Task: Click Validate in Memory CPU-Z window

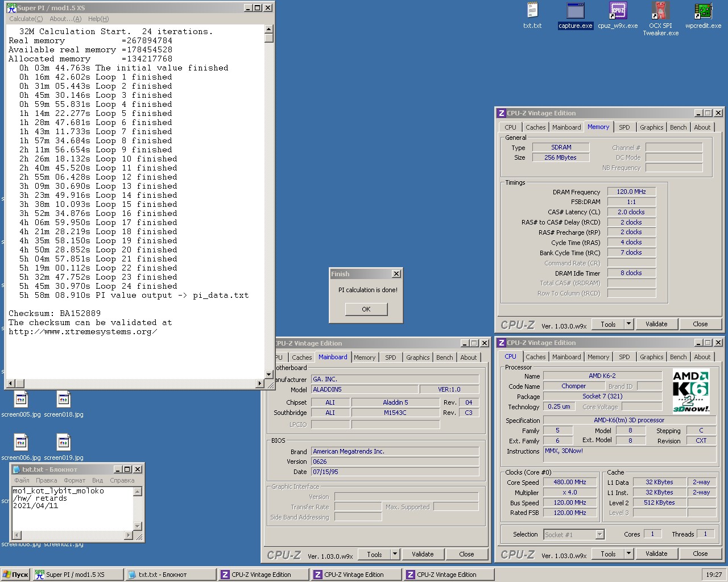Action: pyautogui.click(x=656, y=324)
